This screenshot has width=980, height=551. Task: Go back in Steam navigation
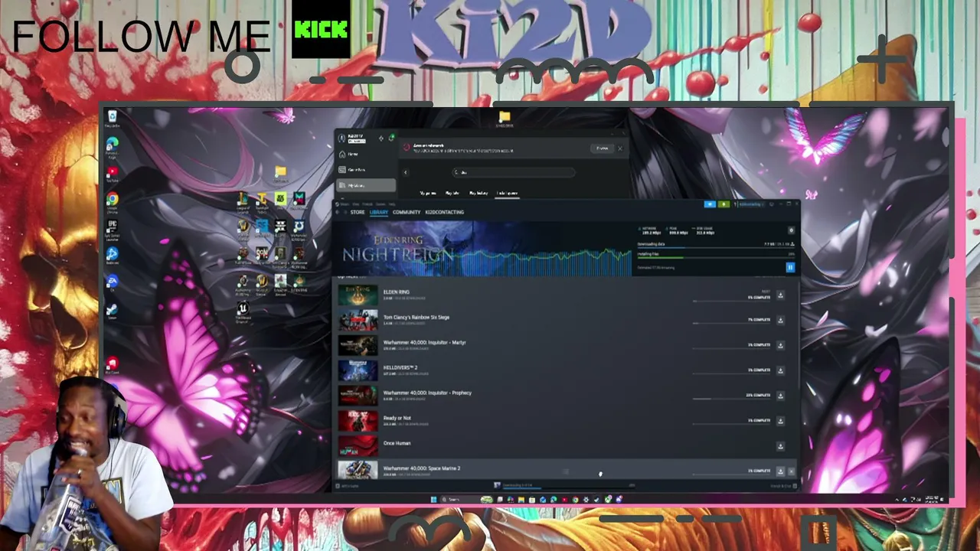point(338,212)
